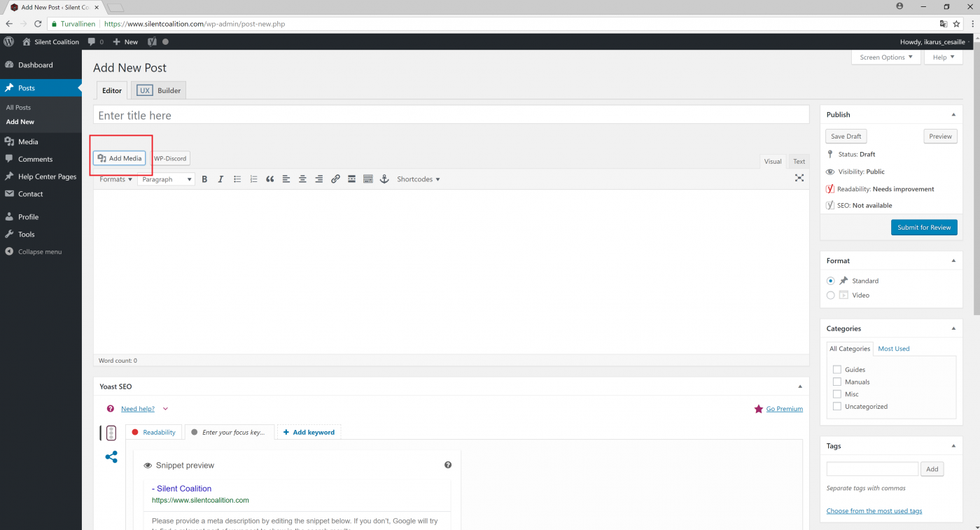This screenshot has height=530, width=980.
Task: Insert a blockquote
Action: pyautogui.click(x=269, y=179)
